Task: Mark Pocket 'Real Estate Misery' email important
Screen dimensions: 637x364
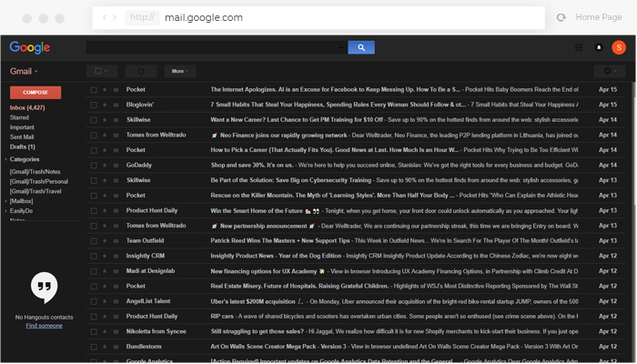Action: pos(116,287)
